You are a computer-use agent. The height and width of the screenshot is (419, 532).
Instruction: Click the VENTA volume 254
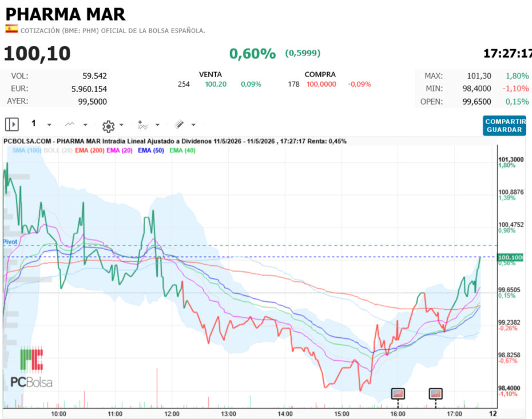(184, 85)
